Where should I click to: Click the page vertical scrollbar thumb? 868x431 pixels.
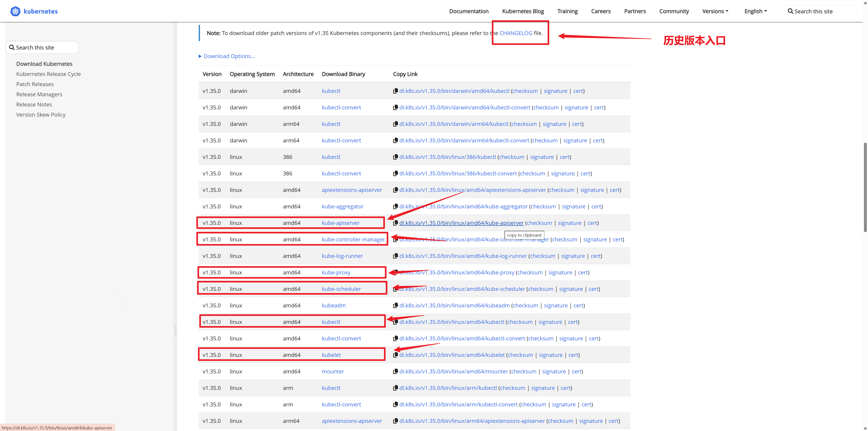click(865, 187)
